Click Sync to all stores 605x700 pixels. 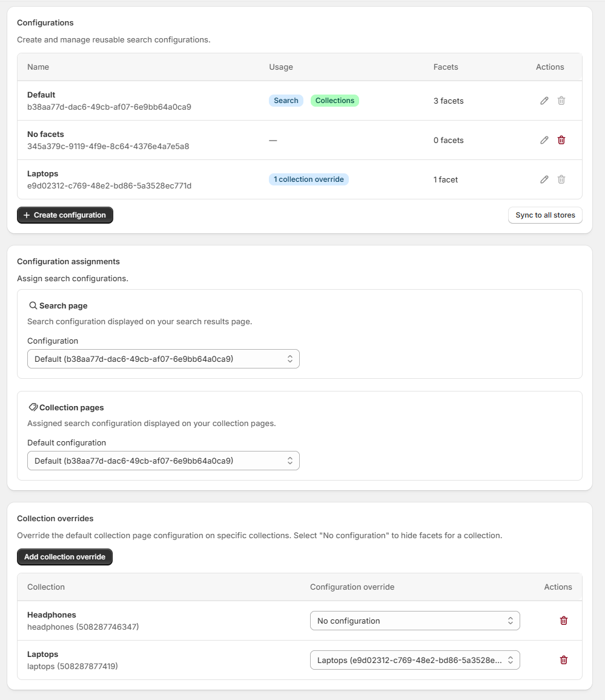544,215
